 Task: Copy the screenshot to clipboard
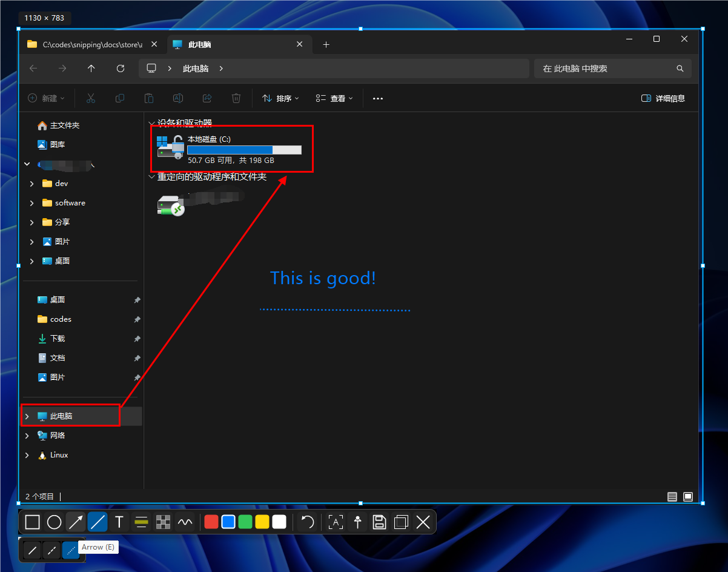401,522
